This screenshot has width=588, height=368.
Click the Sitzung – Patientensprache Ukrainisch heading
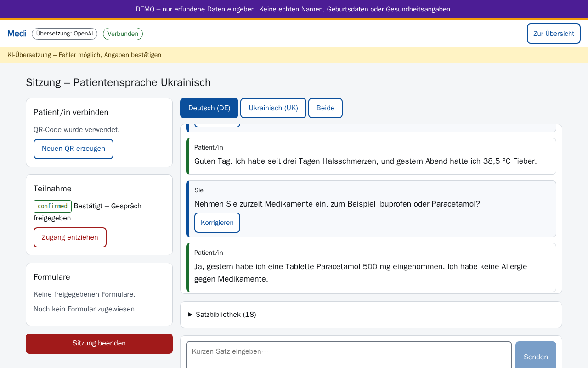118,82
